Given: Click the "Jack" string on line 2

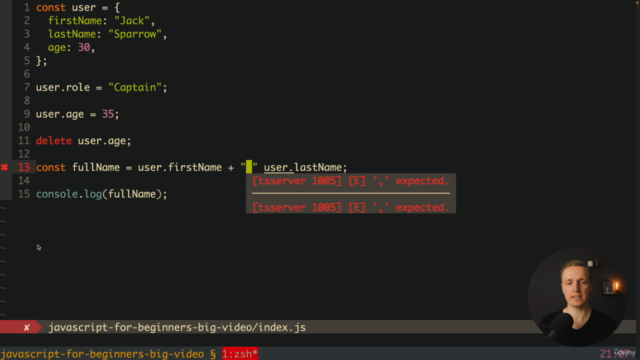Looking at the screenshot, I should click(x=132, y=21).
